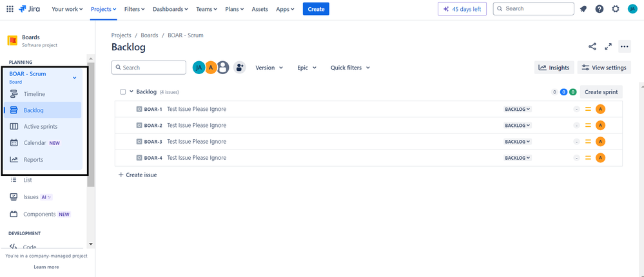The height and width of the screenshot is (277, 644).
Task: Change BOAR-3 status from BACKLOG dropdown
Action: point(518,142)
